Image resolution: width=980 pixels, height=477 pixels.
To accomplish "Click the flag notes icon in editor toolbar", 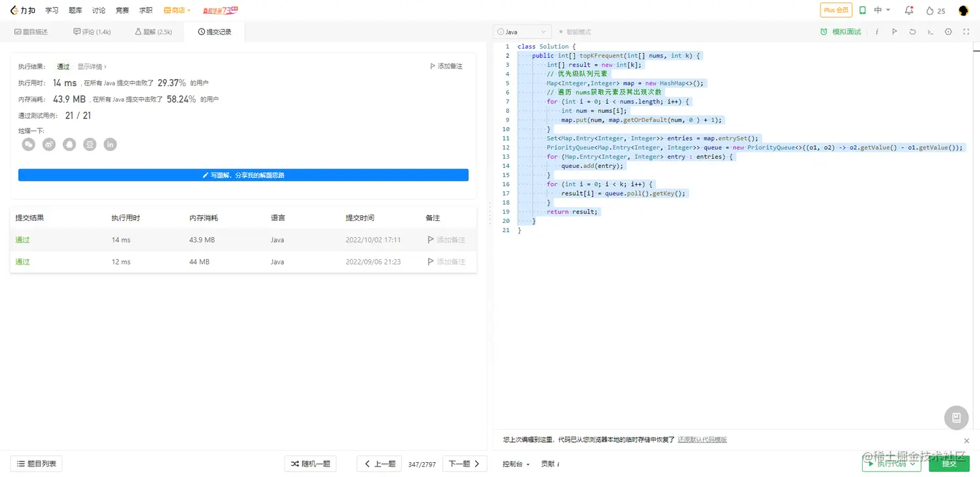I will click(x=894, y=32).
